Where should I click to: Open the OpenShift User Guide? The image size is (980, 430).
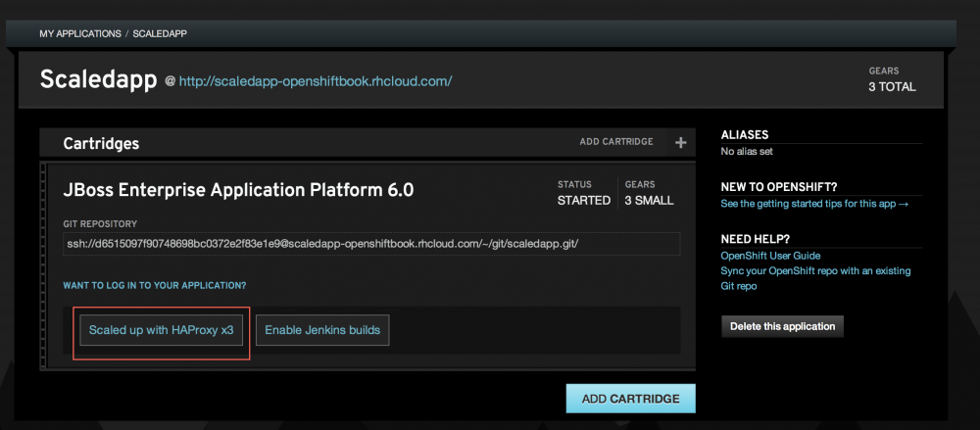[771, 256]
